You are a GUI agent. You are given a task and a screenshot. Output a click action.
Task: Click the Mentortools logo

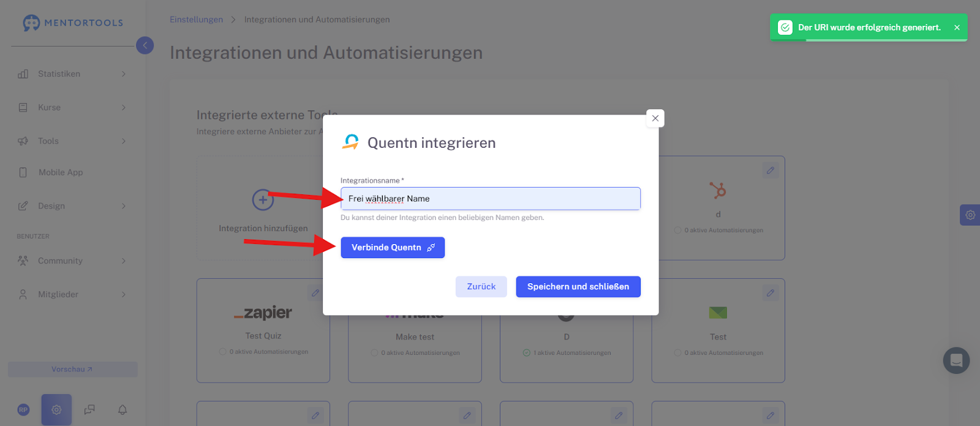coord(72,23)
